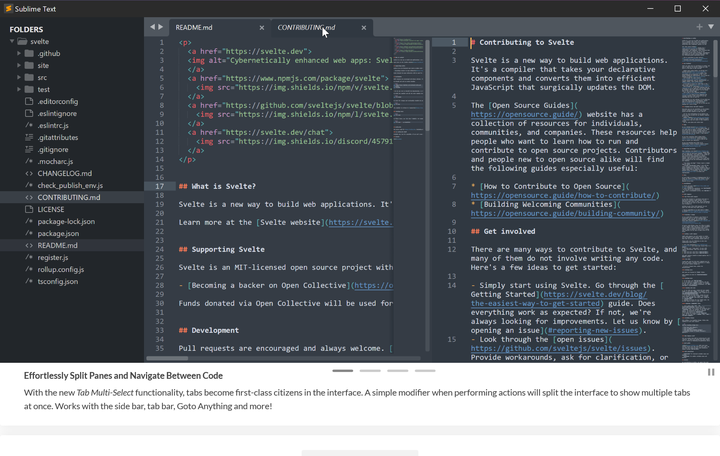Click line number 17 in left gutter
This screenshot has height=456, width=720.
[159, 186]
